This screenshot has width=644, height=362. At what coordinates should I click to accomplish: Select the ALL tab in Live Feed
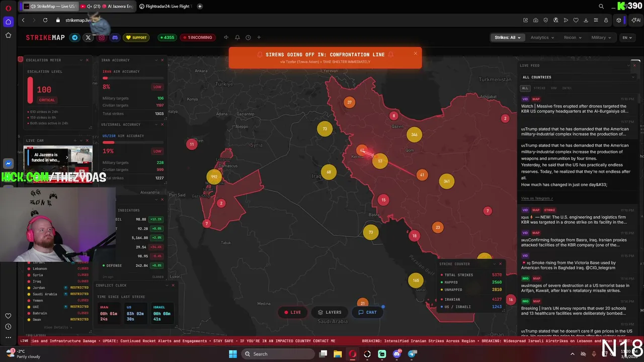(525, 88)
